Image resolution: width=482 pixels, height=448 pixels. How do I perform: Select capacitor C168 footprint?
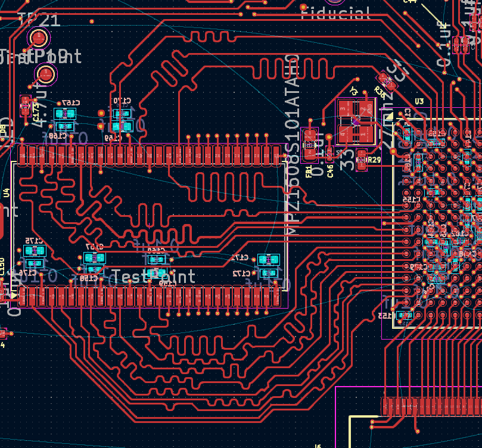(x=64, y=126)
